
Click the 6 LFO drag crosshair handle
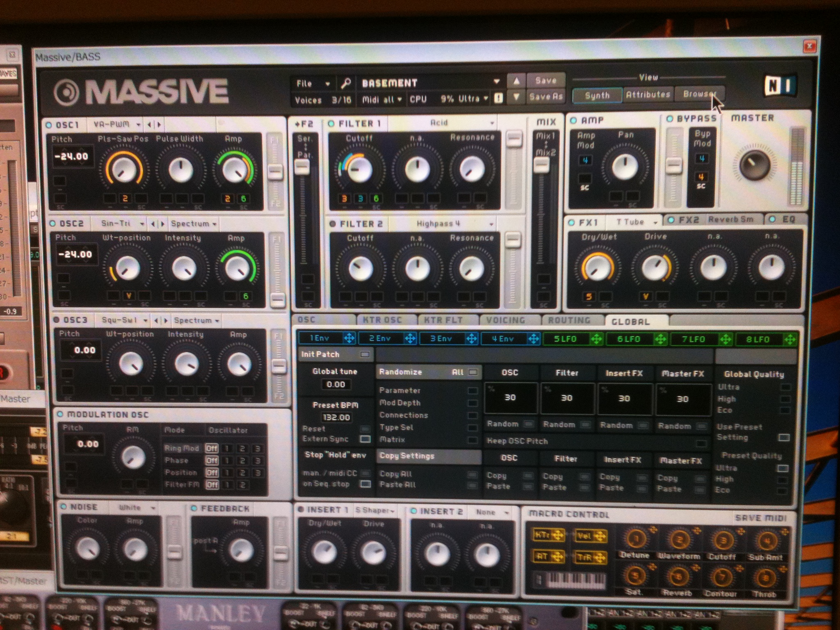point(660,339)
